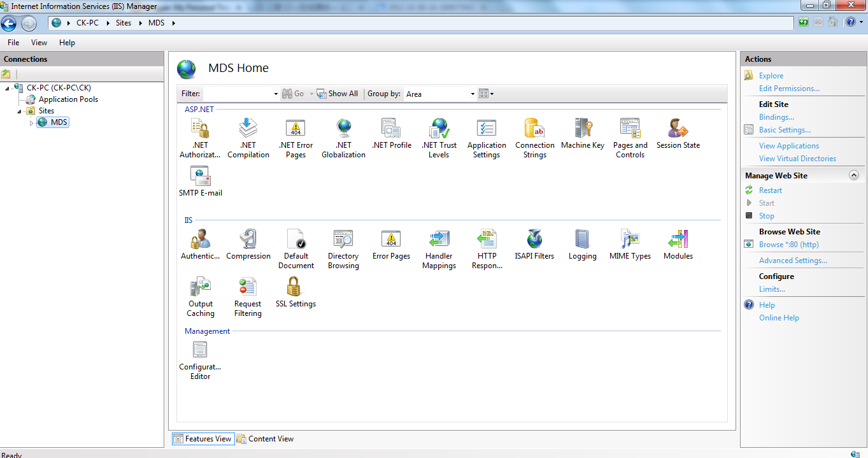The height and width of the screenshot is (458, 868).
Task: Click Bindings link
Action: tap(776, 117)
